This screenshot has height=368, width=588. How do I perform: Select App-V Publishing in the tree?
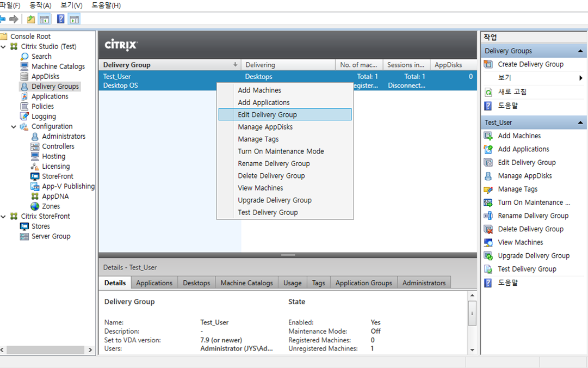point(68,186)
